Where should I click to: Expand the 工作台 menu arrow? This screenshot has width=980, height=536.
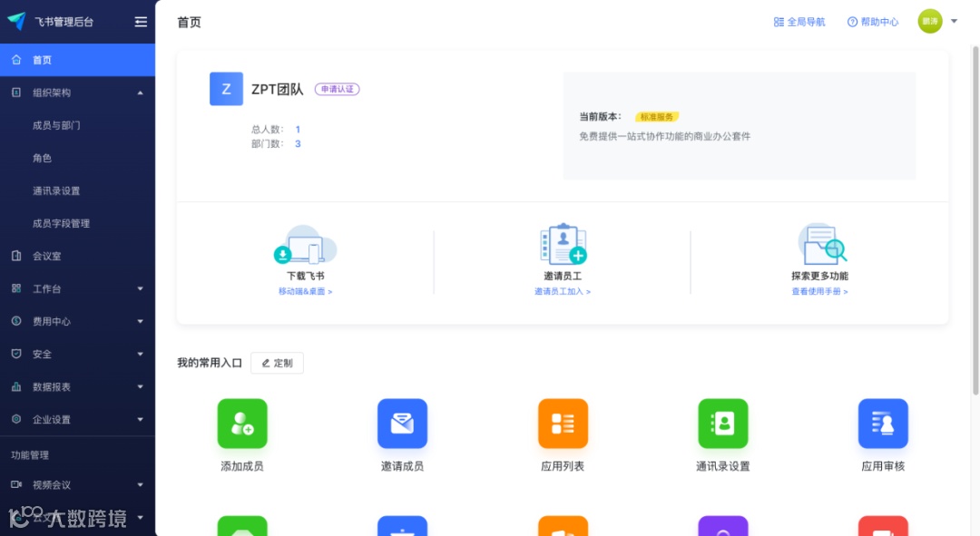coord(140,288)
